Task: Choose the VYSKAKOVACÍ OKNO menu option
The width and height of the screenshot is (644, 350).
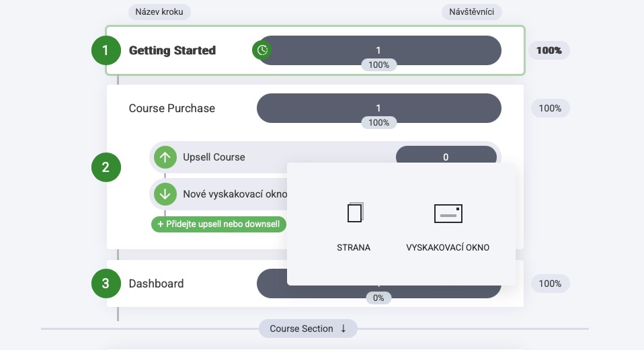Action: (448, 247)
